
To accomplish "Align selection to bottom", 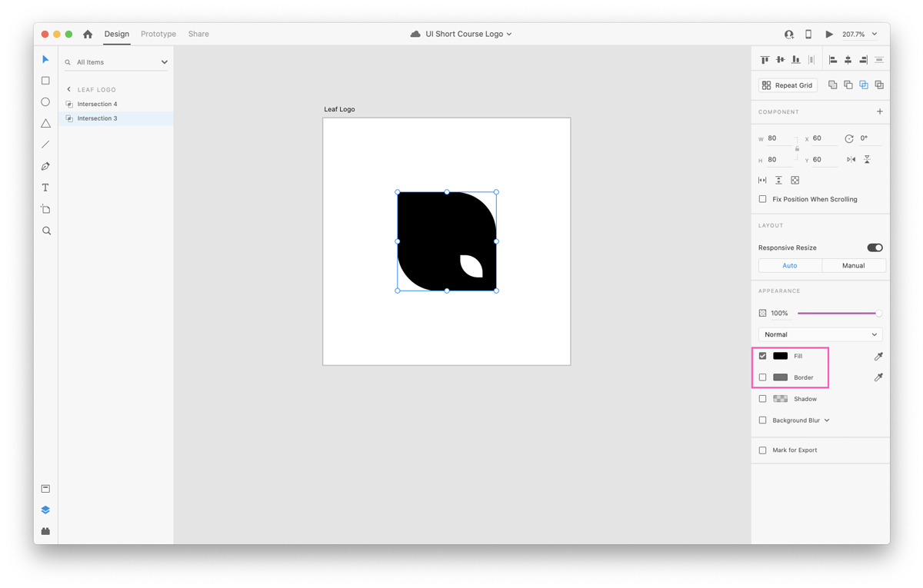I will pos(796,59).
